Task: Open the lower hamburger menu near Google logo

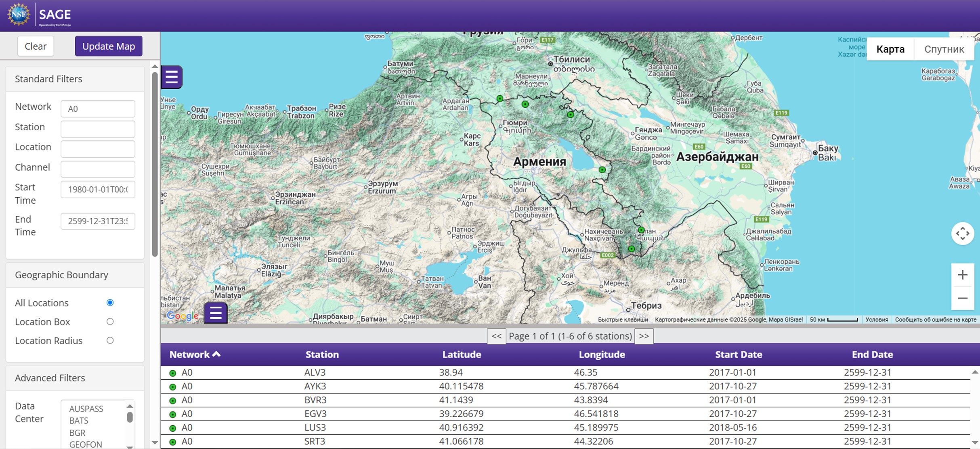Action: pyautogui.click(x=216, y=313)
